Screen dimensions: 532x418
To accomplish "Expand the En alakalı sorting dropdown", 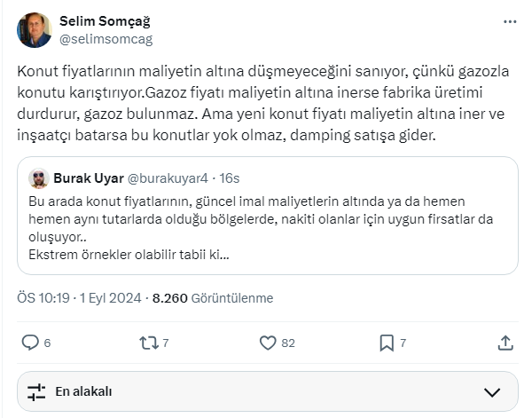I will (x=266, y=391).
